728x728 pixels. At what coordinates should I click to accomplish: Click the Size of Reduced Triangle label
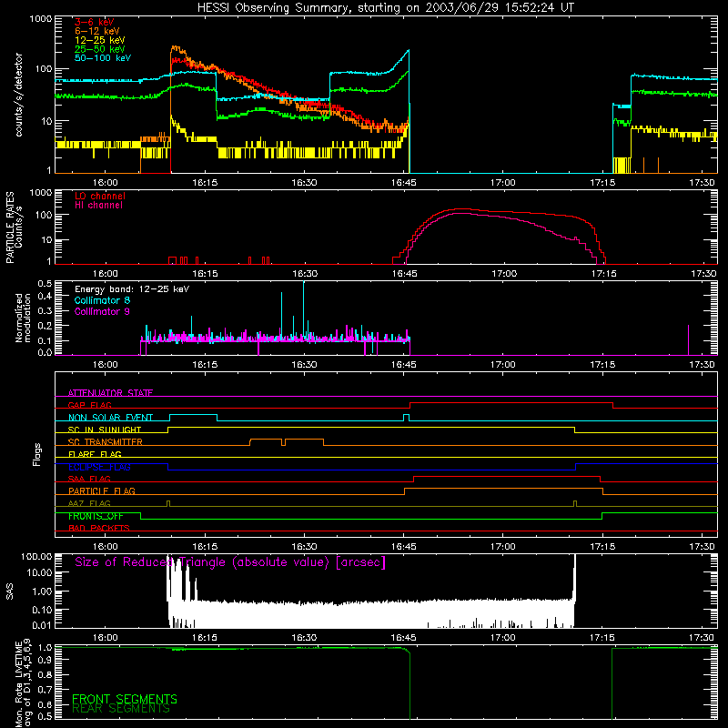230,562
